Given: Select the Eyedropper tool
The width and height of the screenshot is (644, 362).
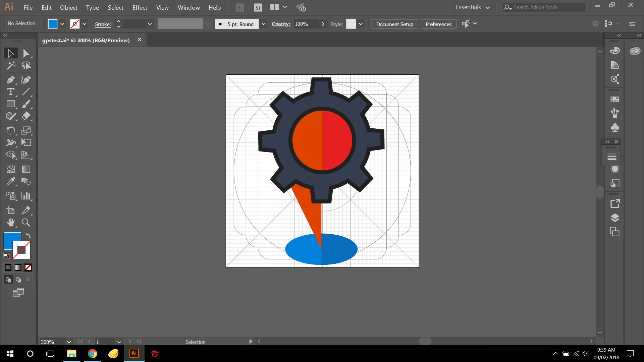Looking at the screenshot, I should pyautogui.click(x=11, y=181).
